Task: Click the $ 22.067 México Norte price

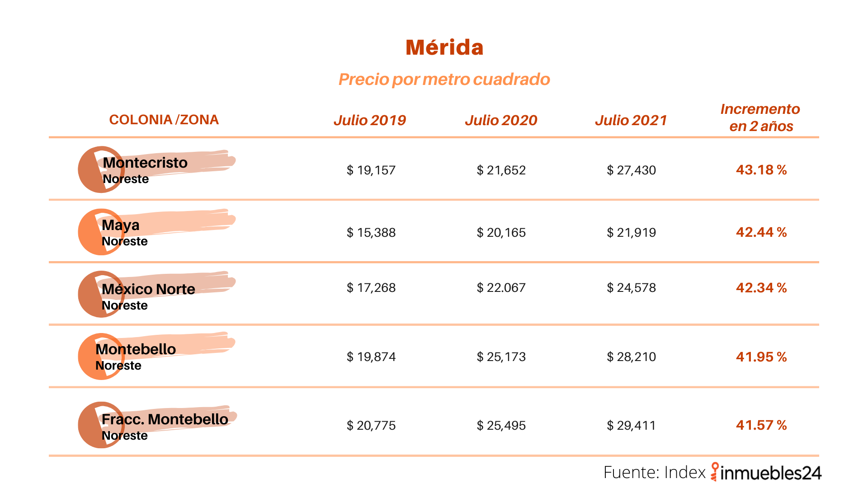Action: (501, 288)
